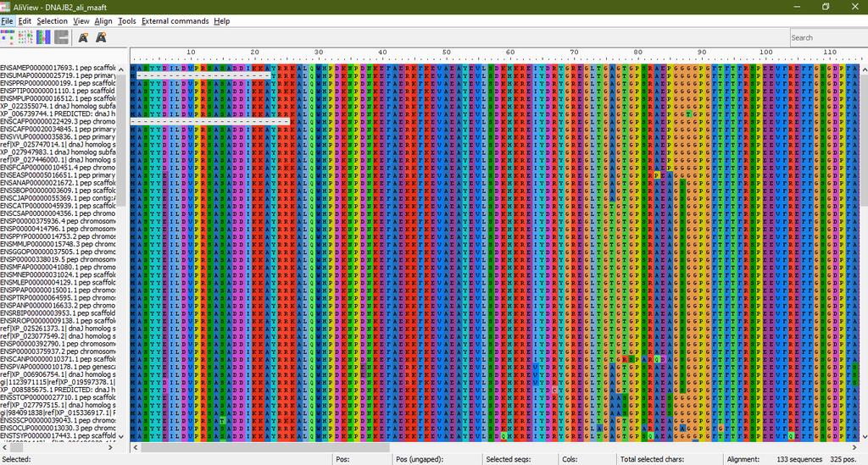Click position 100 on the alignment ruler
868x465 pixels.
tap(765, 52)
